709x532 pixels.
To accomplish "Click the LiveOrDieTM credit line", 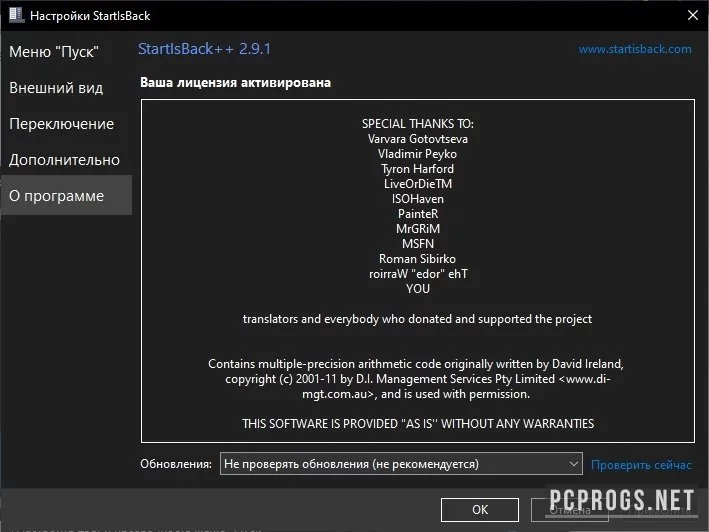I will tap(418, 184).
